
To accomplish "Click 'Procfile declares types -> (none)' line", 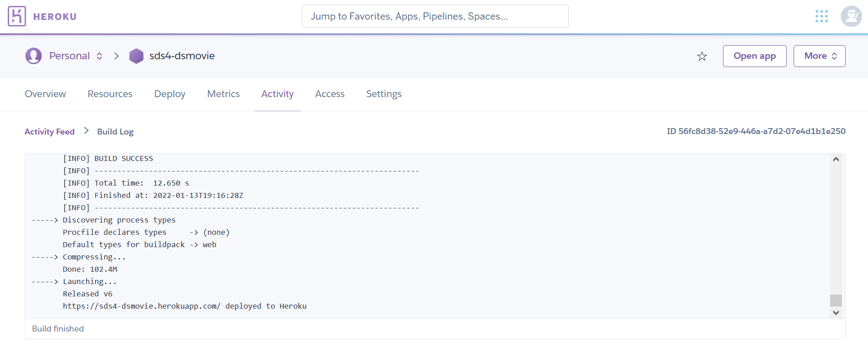I will pos(146,233).
